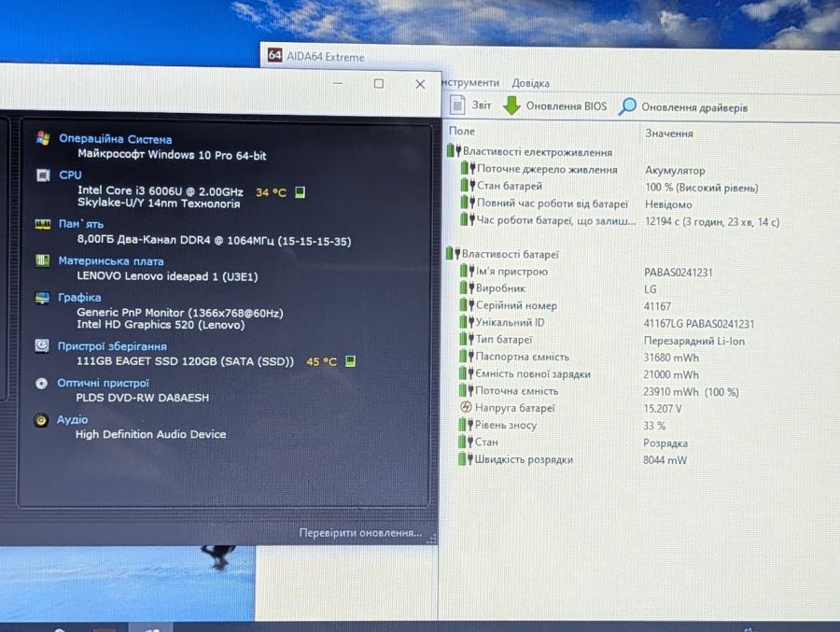The width and height of the screenshot is (840, 632).
Task: Select the Властивості електроживлення group row
Action: tap(530, 152)
